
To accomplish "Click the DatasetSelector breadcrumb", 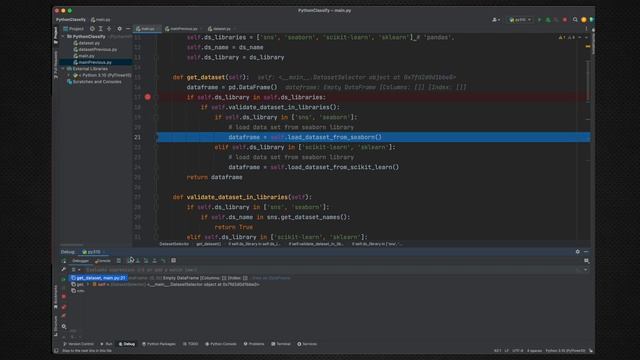I will [x=174, y=244].
